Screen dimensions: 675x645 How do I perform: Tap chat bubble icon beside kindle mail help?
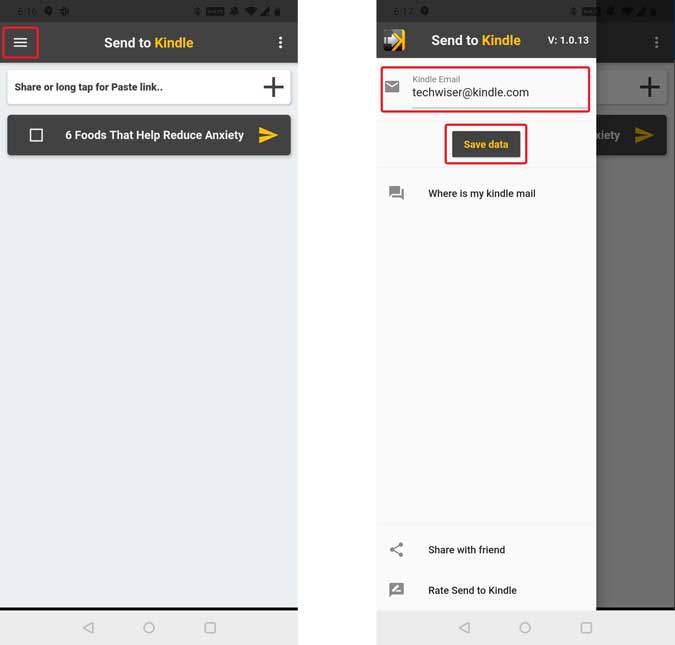(x=396, y=193)
